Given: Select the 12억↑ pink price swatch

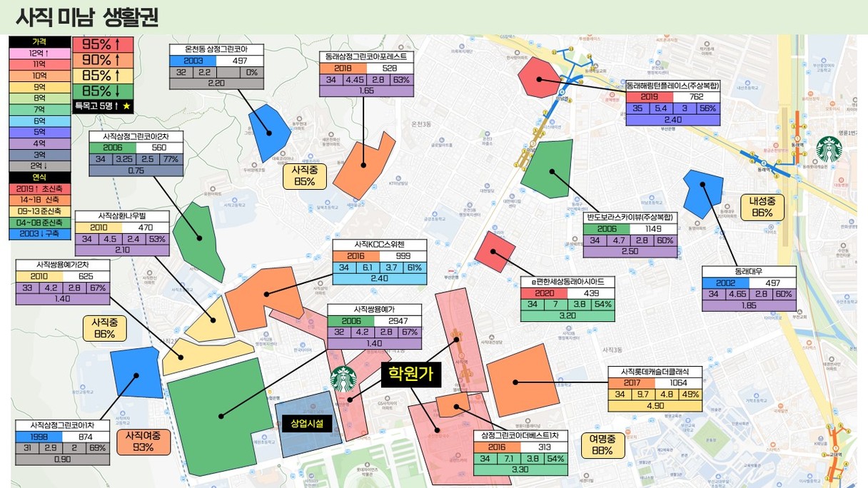Looking at the screenshot, I should pyautogui.click(x=39, y=53).
